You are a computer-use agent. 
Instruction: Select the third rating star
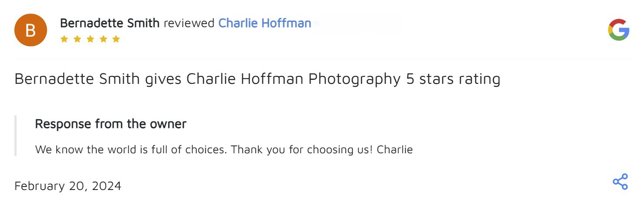click(x=90, y=39)
